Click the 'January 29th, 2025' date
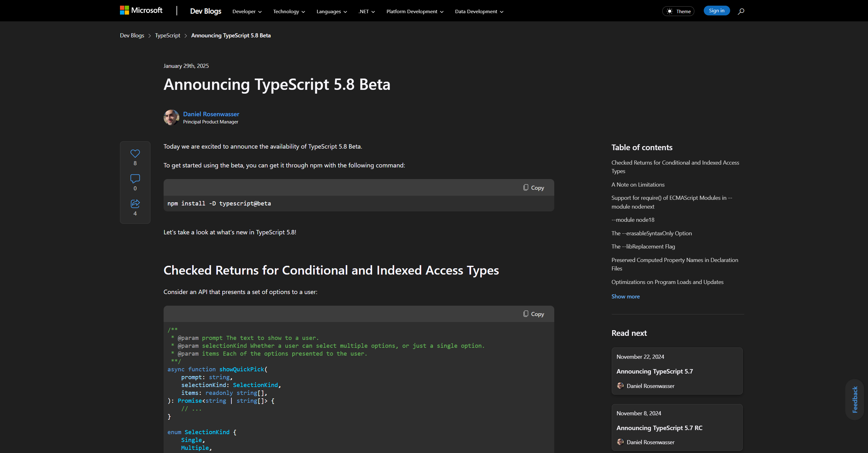Screen dimensions: 868x453 [186, 66]
